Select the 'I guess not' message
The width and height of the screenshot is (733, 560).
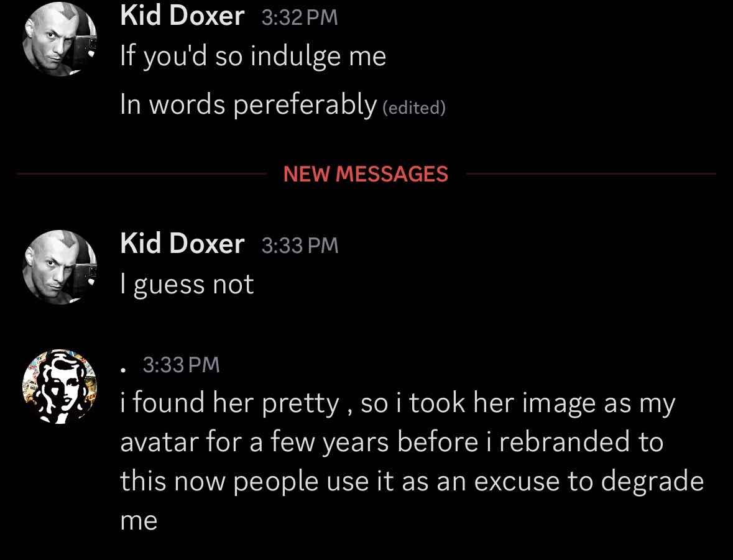click(x=187, y=285)
